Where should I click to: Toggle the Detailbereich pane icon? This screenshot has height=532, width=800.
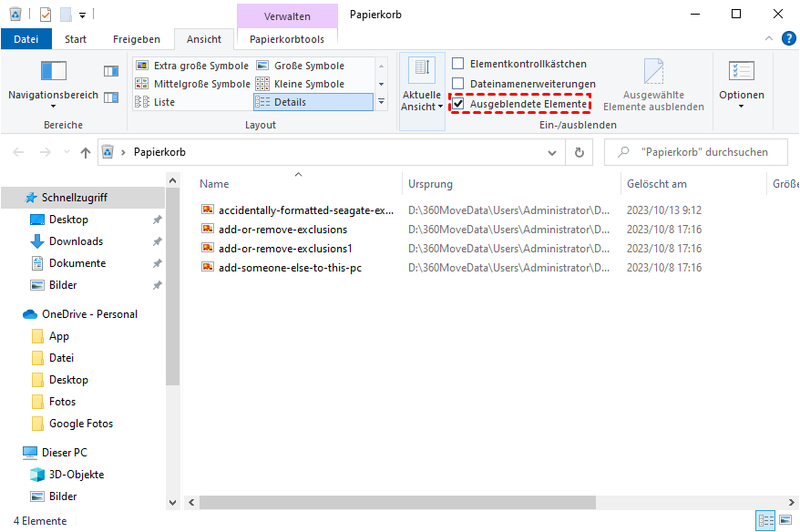coord(111,97)
